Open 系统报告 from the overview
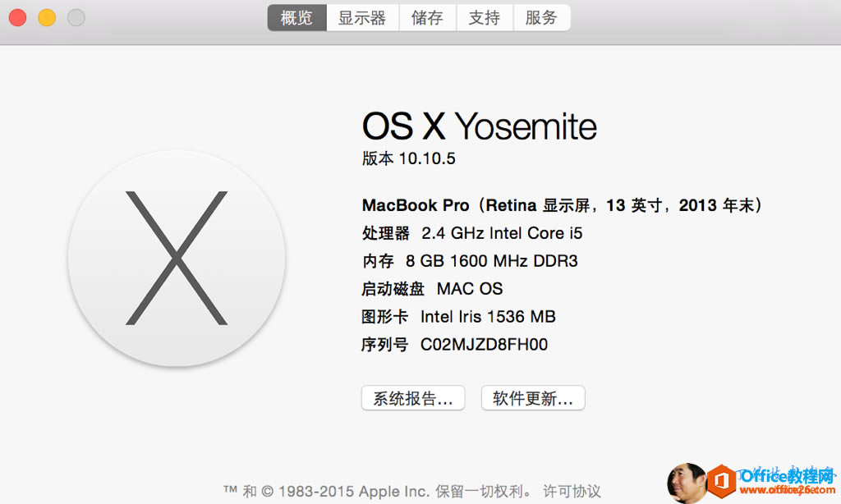 pyautogui.click(x=413, y=398)
